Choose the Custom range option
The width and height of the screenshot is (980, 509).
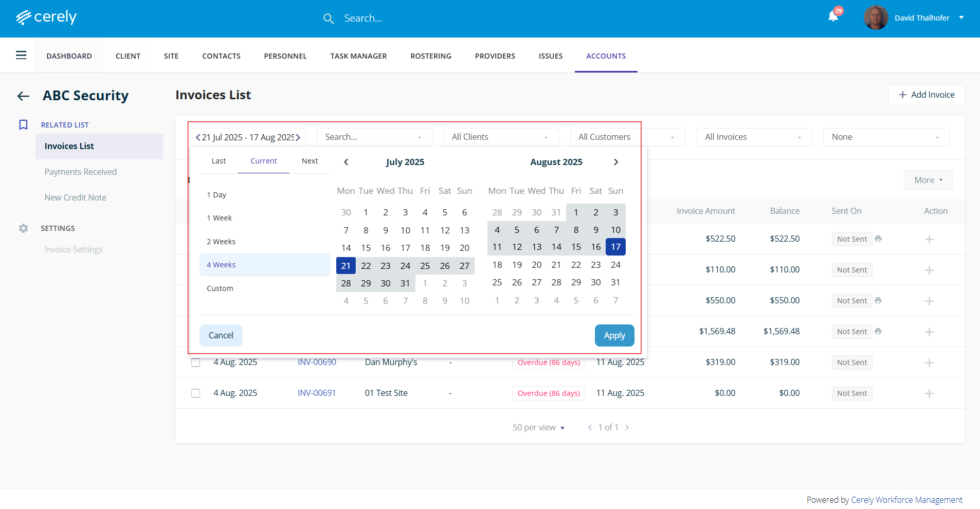pyautogui.click(x=265, y=288)
